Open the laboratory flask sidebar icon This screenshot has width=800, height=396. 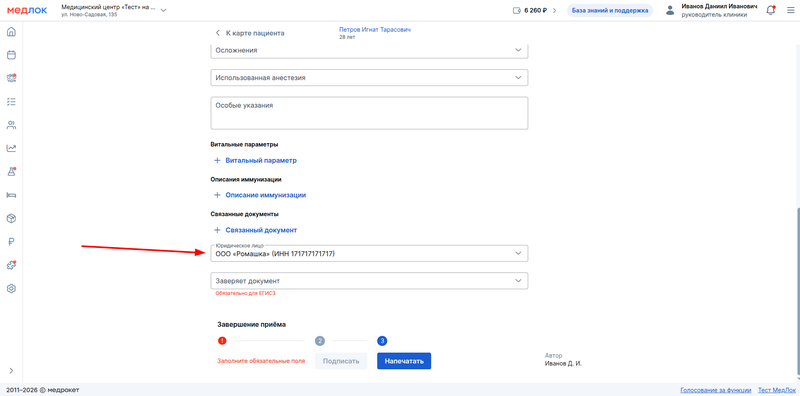[x=11, y=171]
